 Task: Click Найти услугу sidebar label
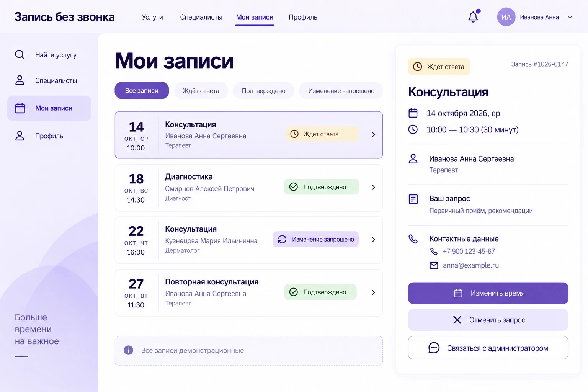pyautogui.click(x=56, y=55)
